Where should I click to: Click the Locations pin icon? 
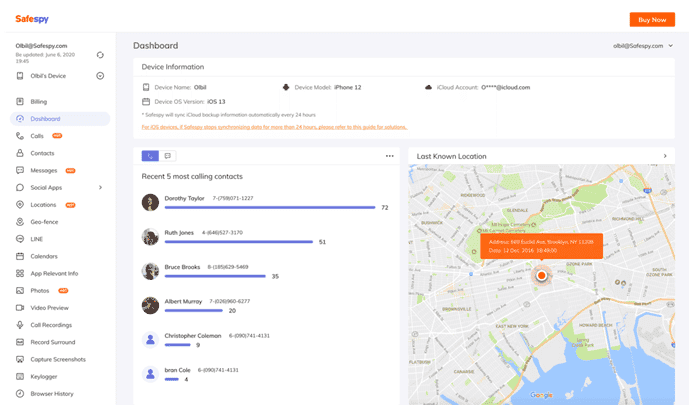20,205
